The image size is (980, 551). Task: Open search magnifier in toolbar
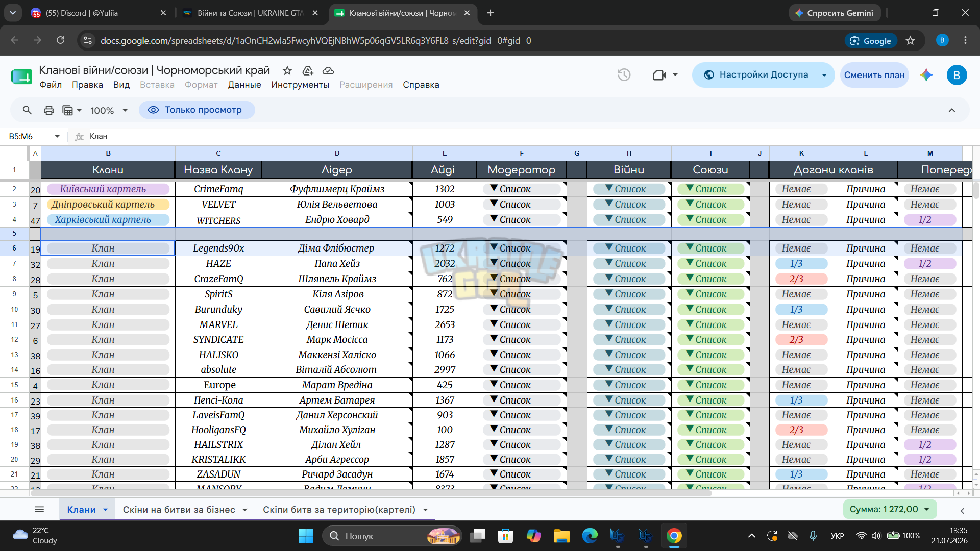click(x=27, y=110)
